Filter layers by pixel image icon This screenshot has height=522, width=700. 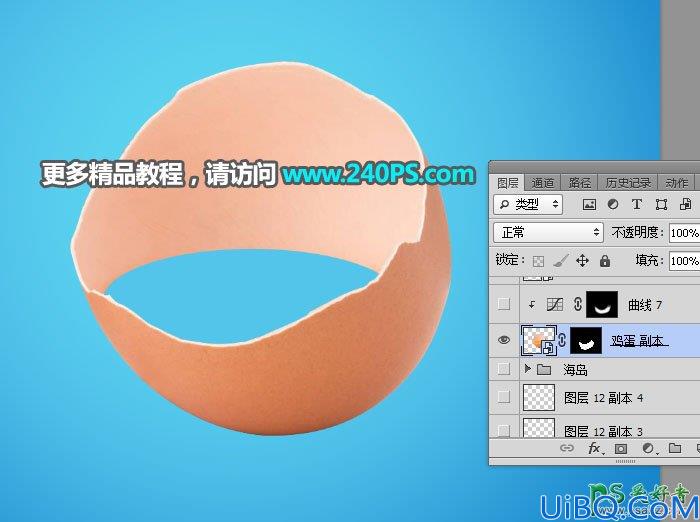[589, 205]
